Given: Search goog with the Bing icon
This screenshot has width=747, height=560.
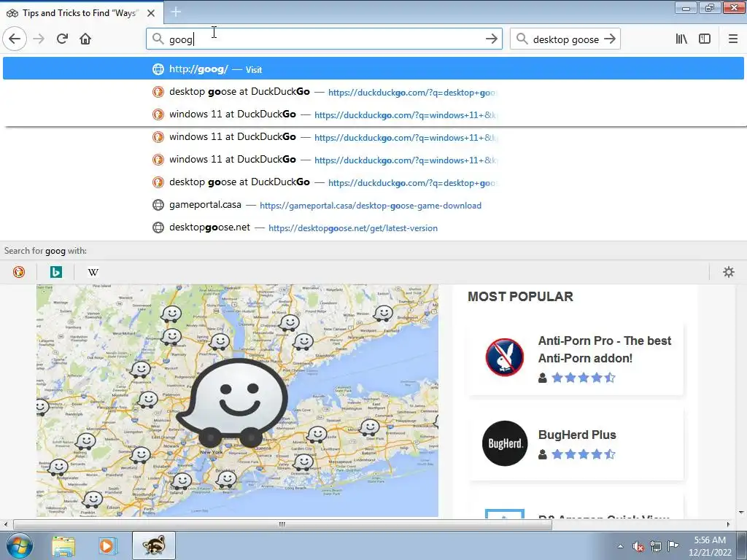Looking at the screenshot, I should (55, 272).
